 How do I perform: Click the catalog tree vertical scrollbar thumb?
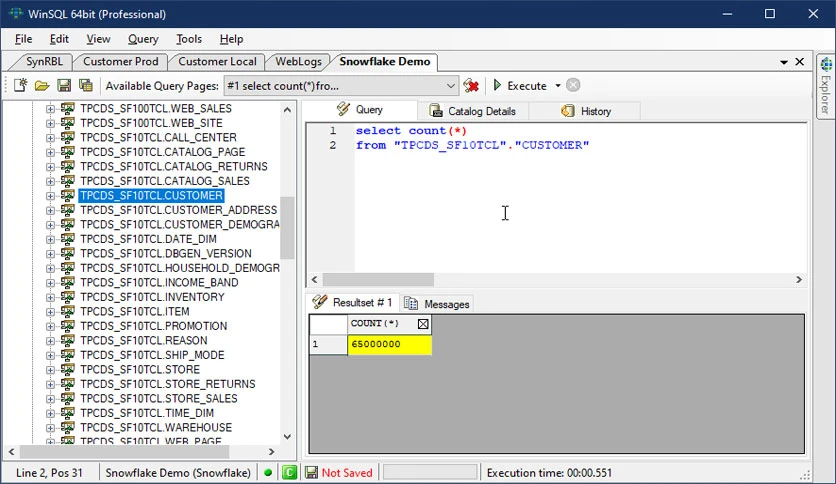pyautogui.click(x=287, y=228)
